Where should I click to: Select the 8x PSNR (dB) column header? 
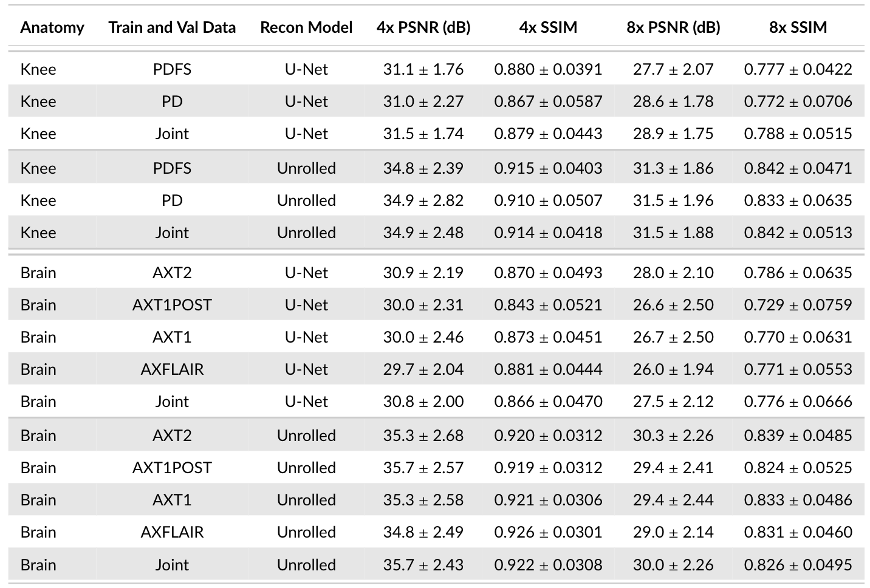pyautogui.click(x=673, y=27)
